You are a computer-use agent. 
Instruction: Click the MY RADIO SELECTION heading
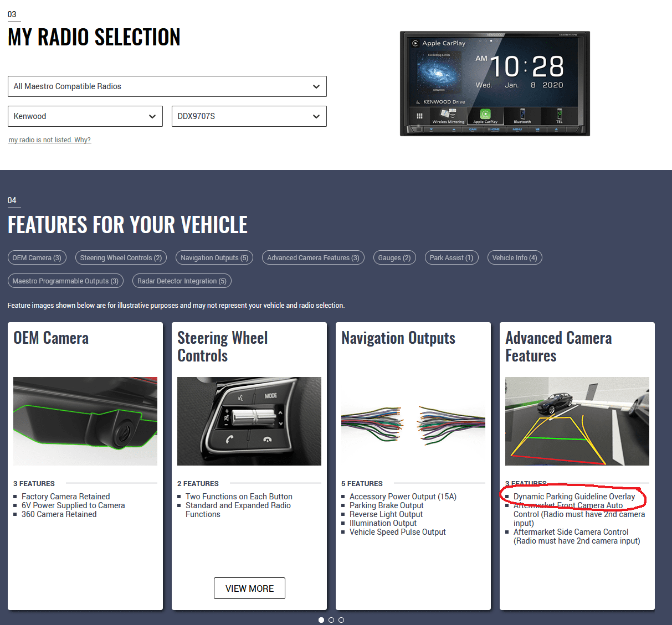tap(94, 37)
